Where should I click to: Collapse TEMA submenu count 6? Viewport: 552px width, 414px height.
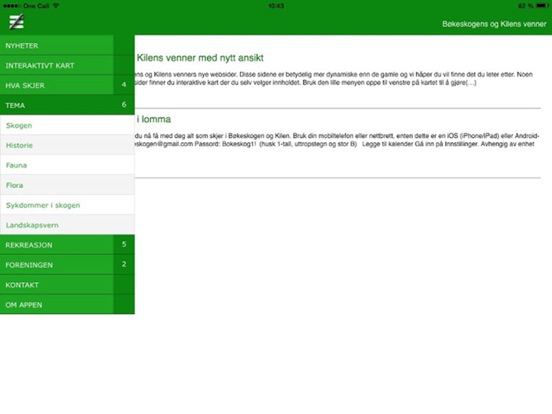coord(124,105)
